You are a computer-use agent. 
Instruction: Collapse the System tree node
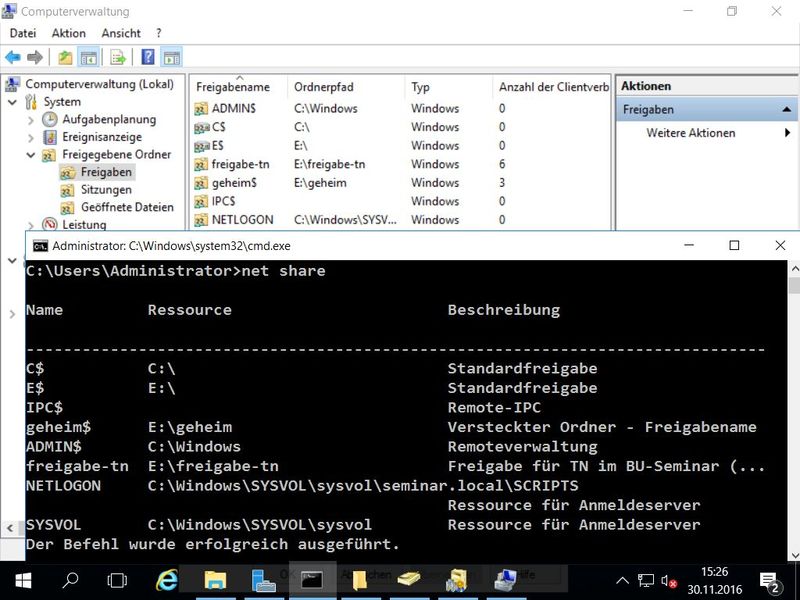[x=12, y=102]
